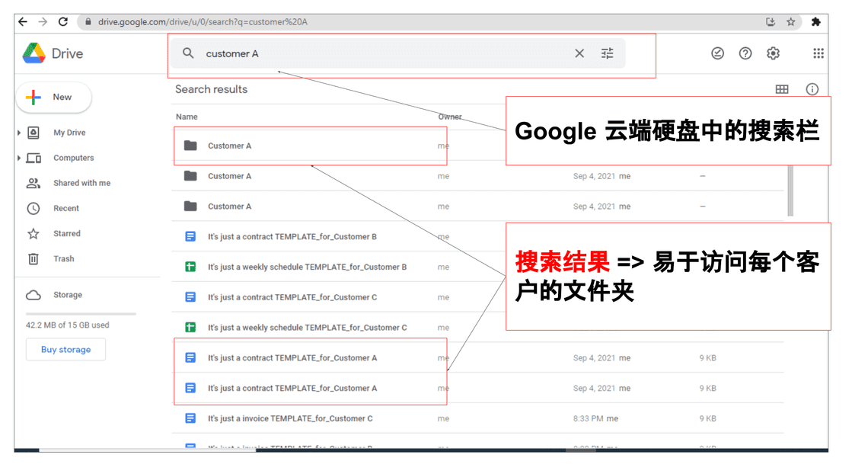Sort results by Name column header
The image size is (868, 474).
tap(187, 117)
